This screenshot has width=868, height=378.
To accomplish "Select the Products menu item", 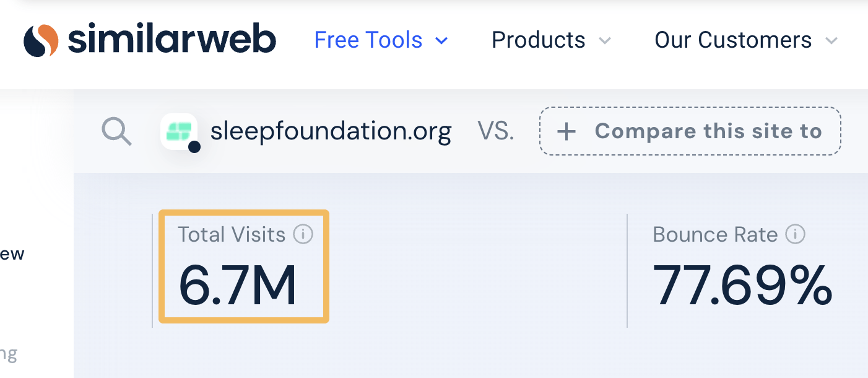I will [538, 40].
